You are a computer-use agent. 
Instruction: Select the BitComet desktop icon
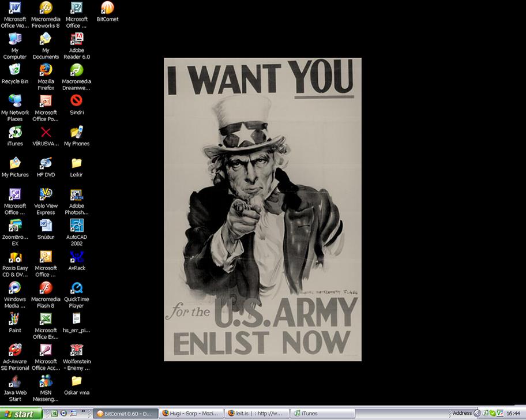[x=107, y=12]
